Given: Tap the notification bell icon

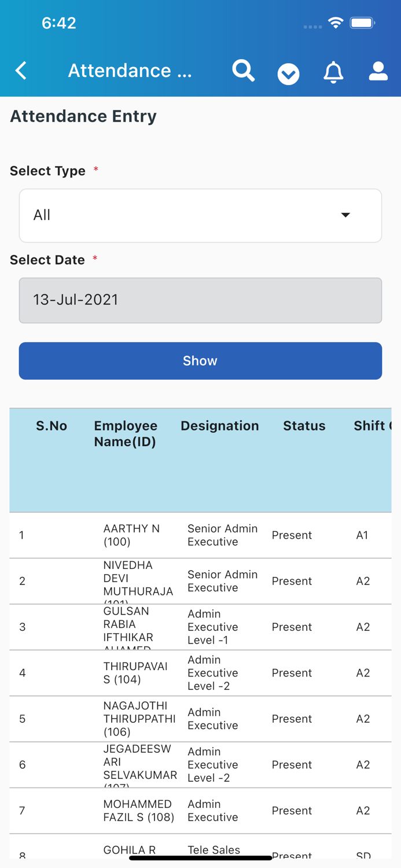Looking at the screenshot, I should pyautogui.click(x=333, y=72).
